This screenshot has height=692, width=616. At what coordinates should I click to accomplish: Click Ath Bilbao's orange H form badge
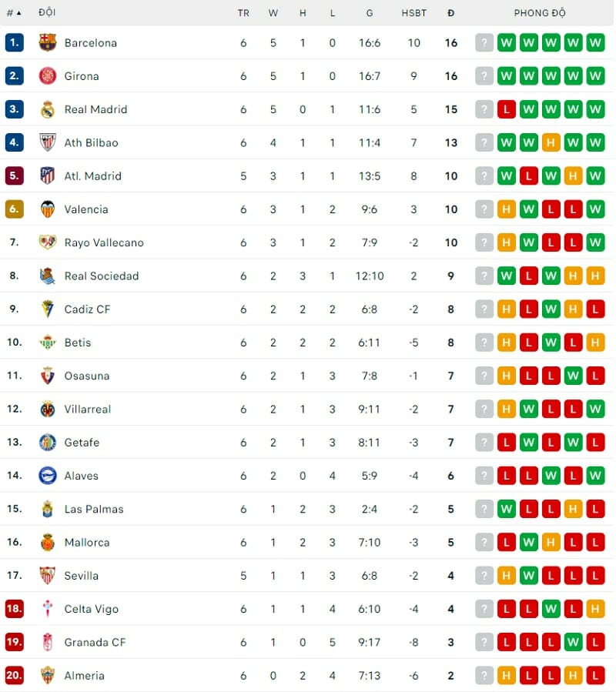pos(551,142)
